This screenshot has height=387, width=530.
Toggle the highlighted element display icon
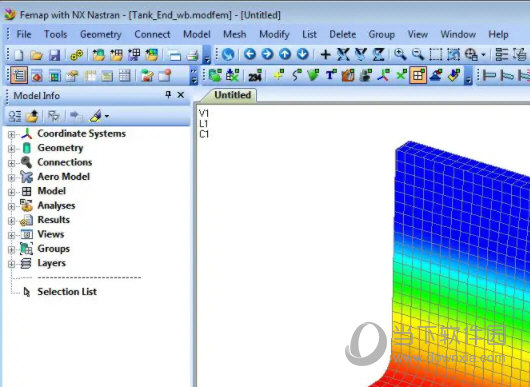pyautogui.click(x=418, y=75)
